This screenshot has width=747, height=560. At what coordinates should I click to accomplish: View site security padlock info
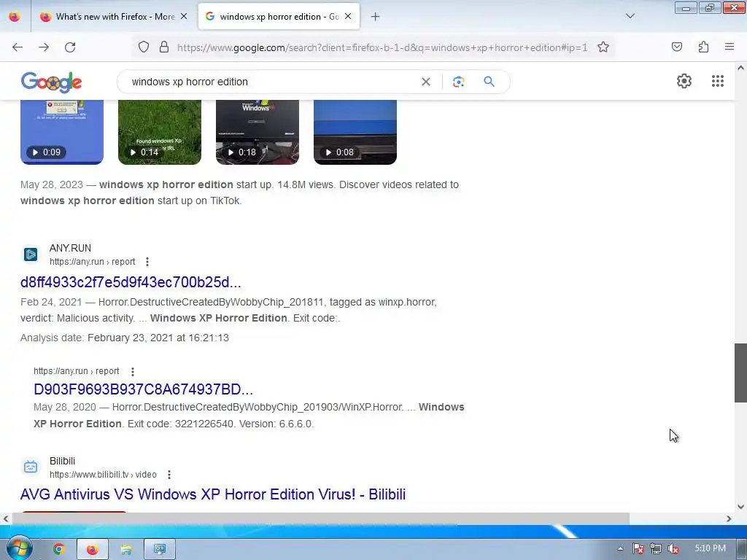click(x=164, y=47)
